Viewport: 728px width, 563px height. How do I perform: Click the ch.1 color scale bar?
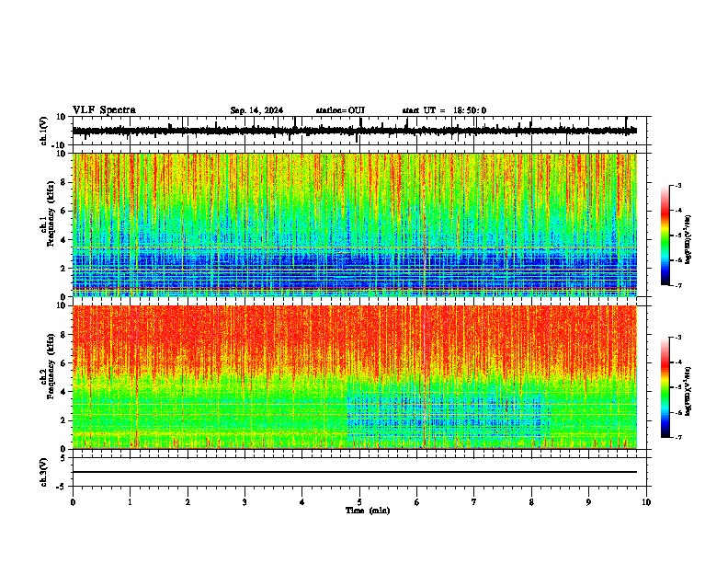665,236
